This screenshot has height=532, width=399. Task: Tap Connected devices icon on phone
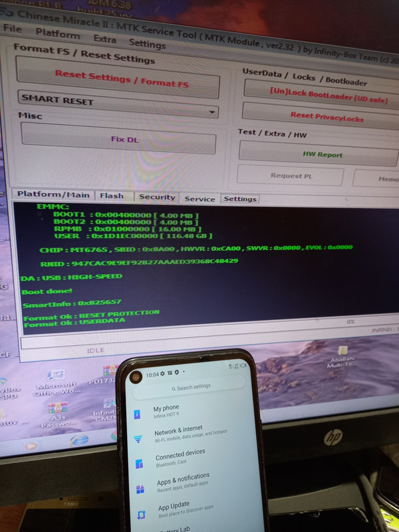click(139, 464)
